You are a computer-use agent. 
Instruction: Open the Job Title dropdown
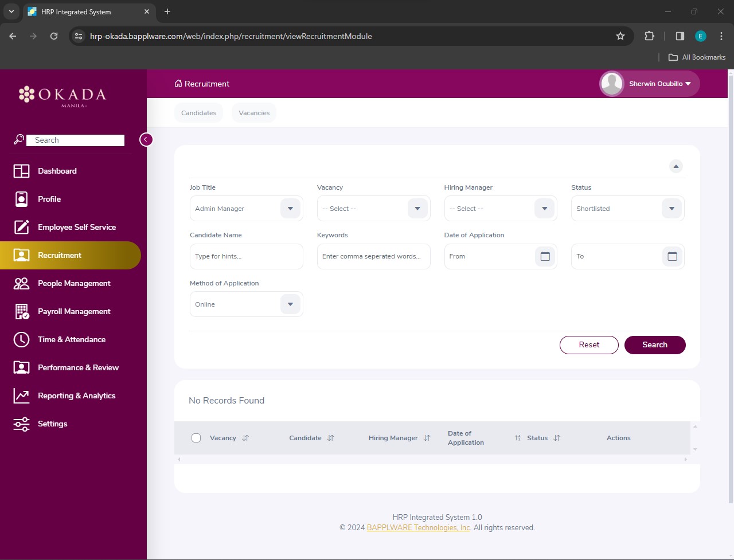pyautogui.click(x=290, y=209)
